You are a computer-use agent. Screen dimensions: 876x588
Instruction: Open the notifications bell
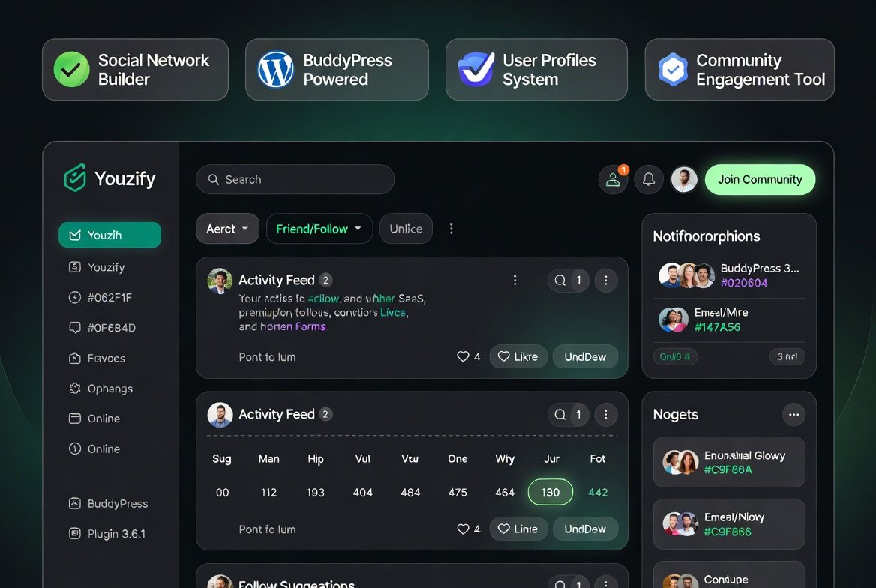click(649, 179)
